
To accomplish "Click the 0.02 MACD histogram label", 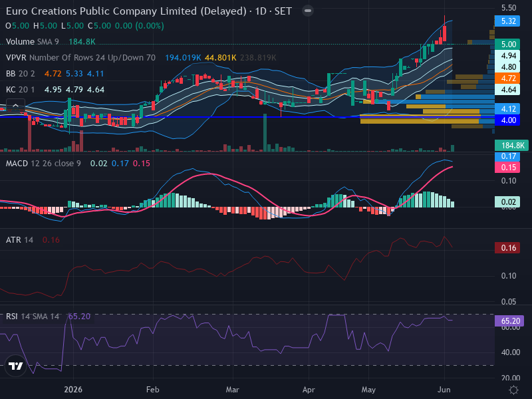I will pos(507,202).
